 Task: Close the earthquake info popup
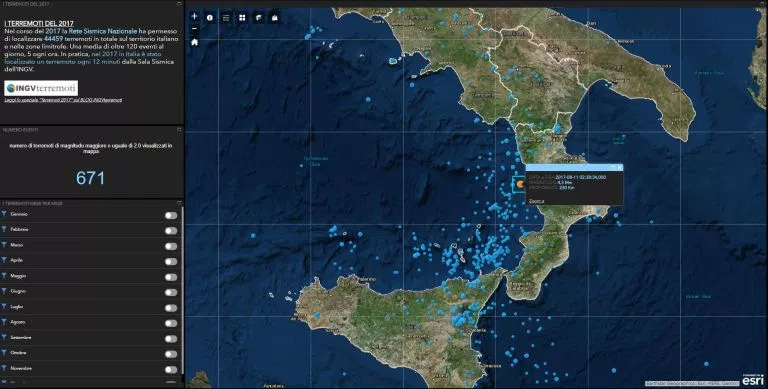619,168
